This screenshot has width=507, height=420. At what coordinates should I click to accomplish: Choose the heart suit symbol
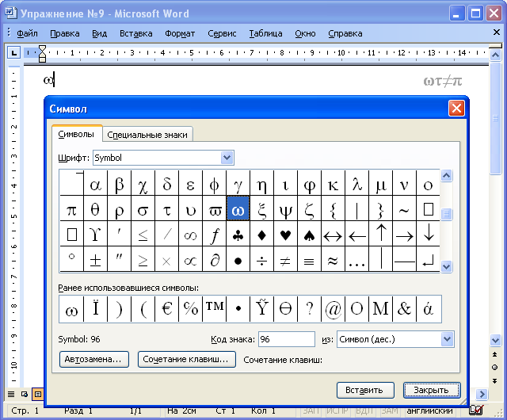(285, 234)
